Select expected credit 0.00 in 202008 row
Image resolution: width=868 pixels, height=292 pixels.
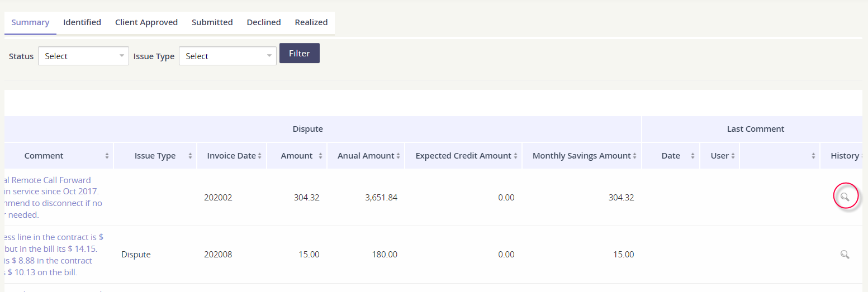click(x=506, y=255)
